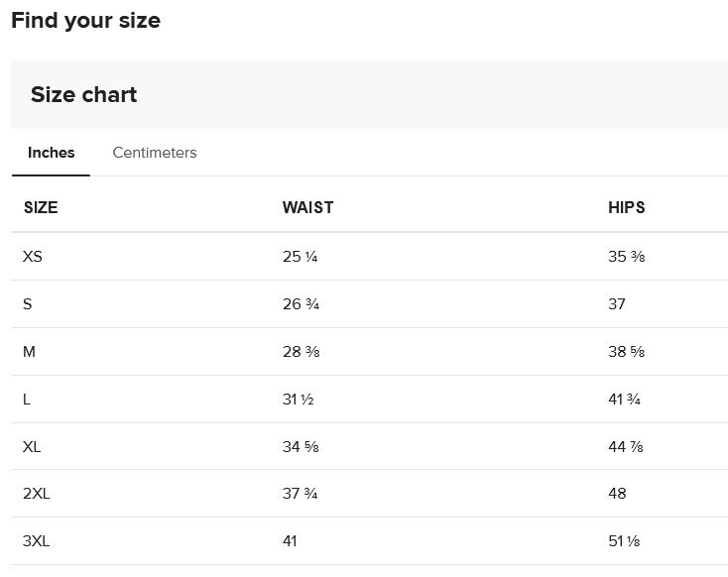Select the Inches tab

[x=51, y=153]
